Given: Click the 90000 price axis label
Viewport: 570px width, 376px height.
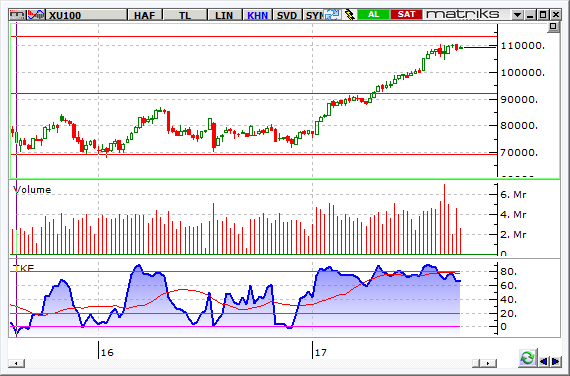Looking at the screenshot, I should pos(519,99).
